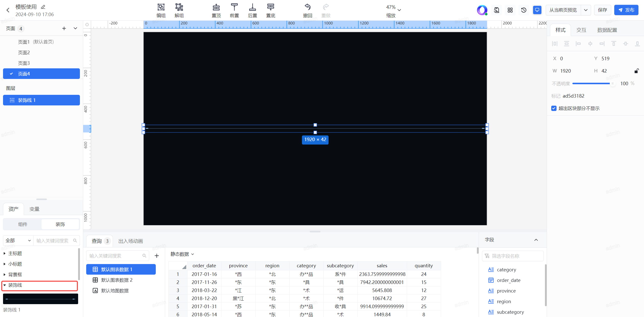Switch to the 变量 tab
Viewport: 644px width, 317px height.
[x=34, y=209]
